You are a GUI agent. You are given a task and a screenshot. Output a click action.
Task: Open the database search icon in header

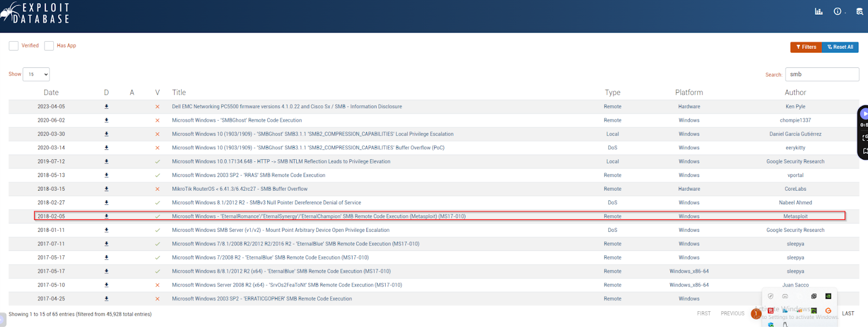(859, 11)
